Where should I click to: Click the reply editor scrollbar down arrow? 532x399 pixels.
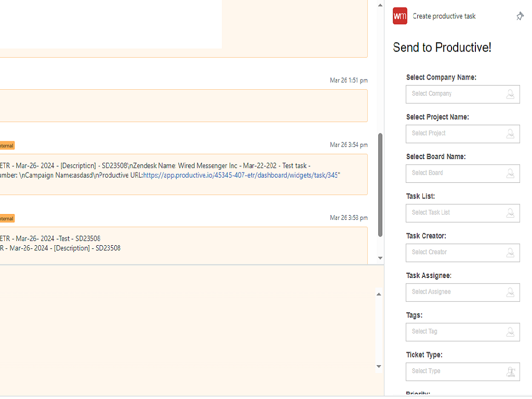378,366
